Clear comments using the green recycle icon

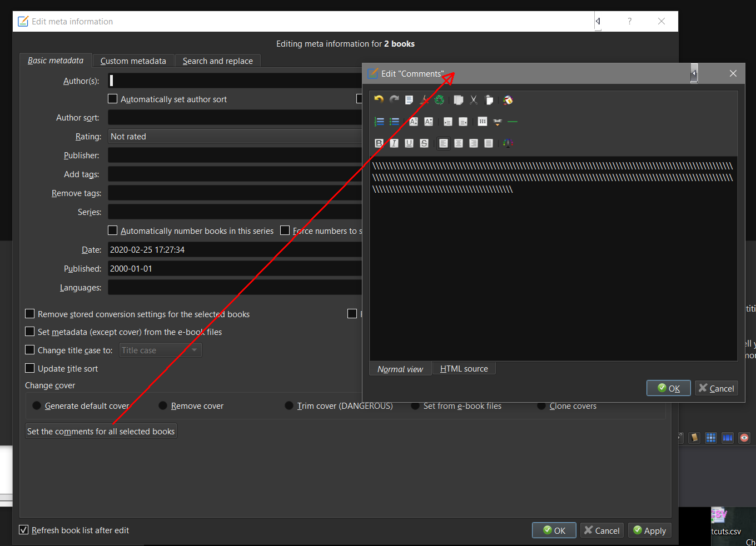439,100
